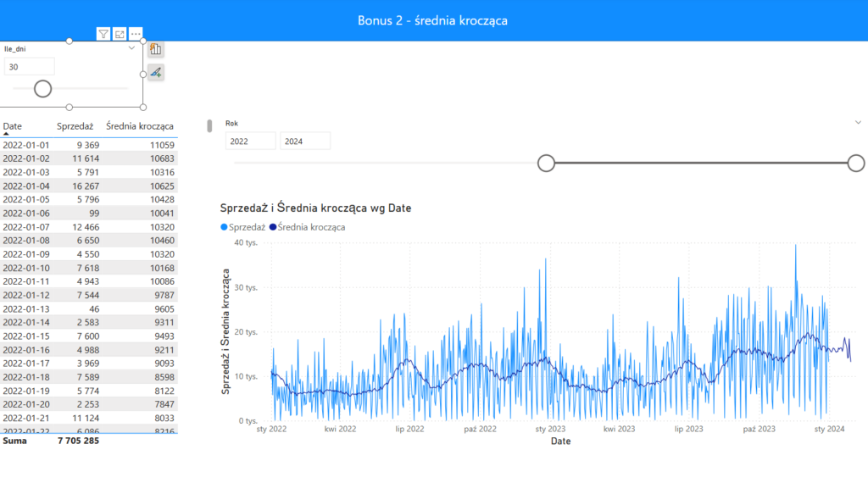The width and height of the screenshot is (868, 483).
Task: Click the Ile_dni value field showing 30
Action: tap(30, 67)
